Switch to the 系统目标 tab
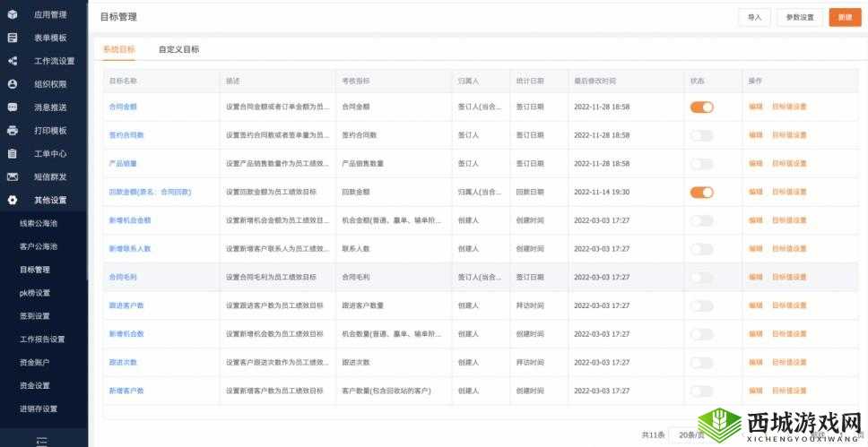The width and height of the screenshot is (868, 447). tap(118, 49)
